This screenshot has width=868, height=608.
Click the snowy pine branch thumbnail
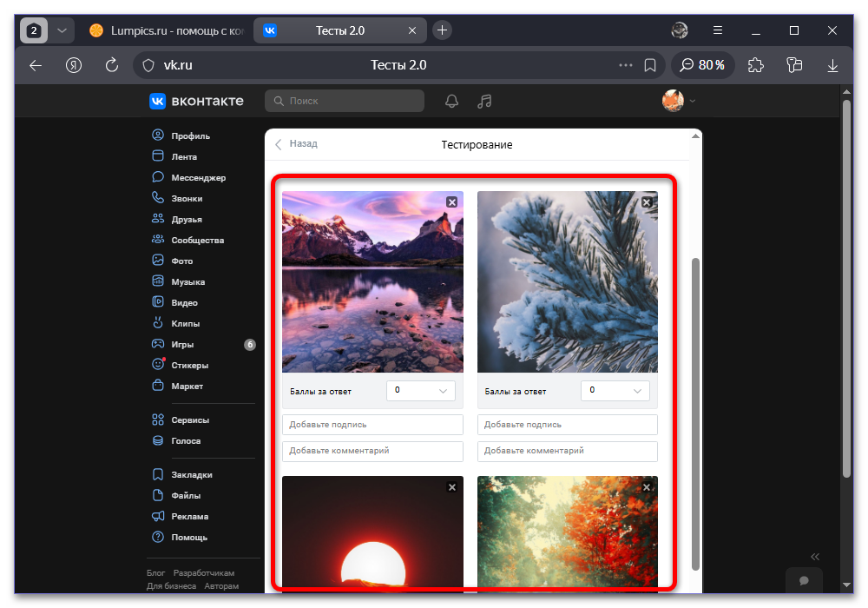pos(568,281)
